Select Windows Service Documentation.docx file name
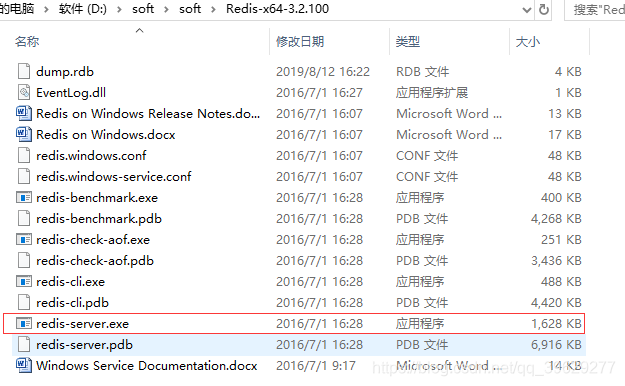625x386 pixels. coord(147,366)
